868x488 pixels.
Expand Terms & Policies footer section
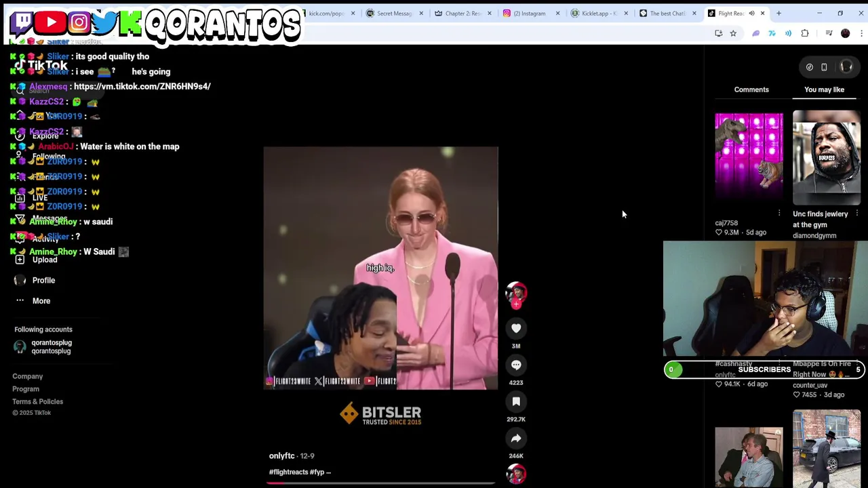pos(37,402)
